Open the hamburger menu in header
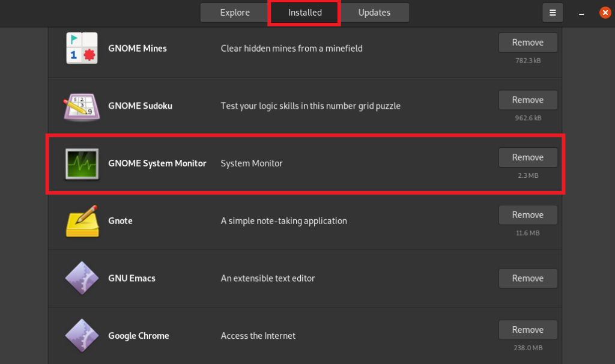615x364 pixels. tap(553, 13)
